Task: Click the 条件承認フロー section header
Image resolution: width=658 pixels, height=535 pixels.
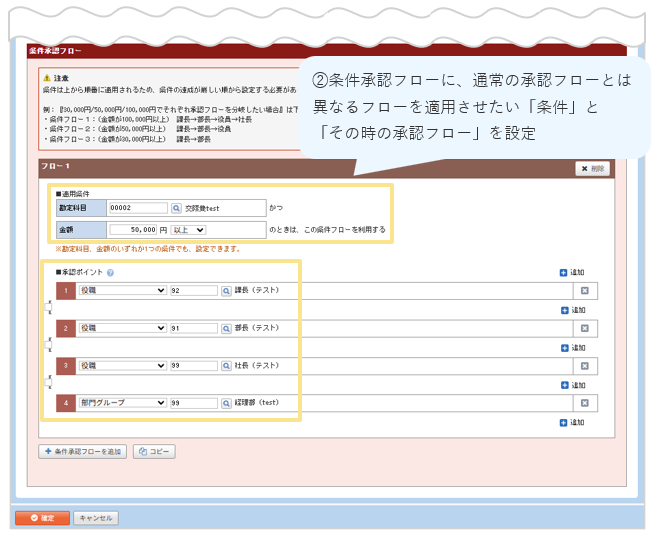Action: point(55,51)
